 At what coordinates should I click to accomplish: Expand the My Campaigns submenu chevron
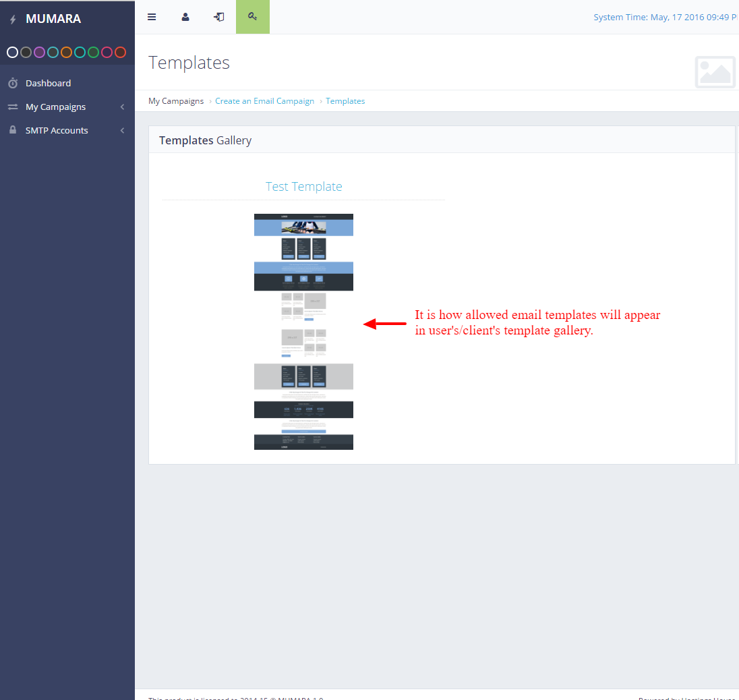[122, 107]
